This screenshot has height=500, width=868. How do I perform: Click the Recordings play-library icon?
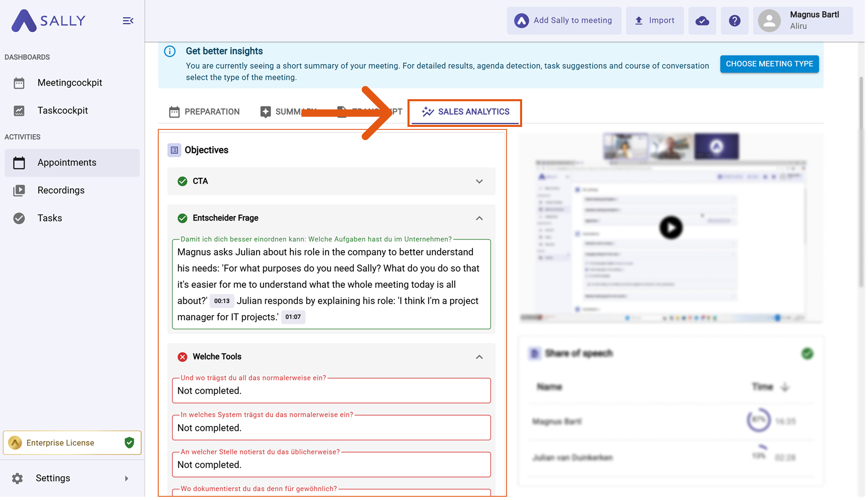(19, 190)
